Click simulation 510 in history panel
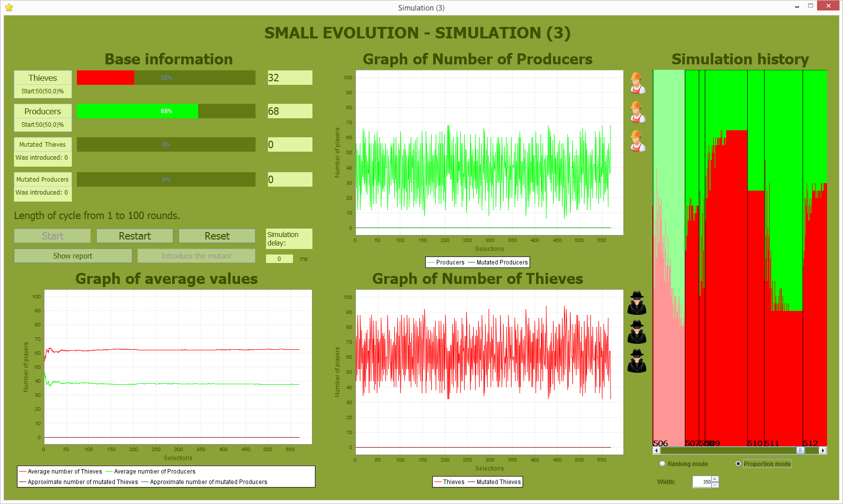 point(756,258)
